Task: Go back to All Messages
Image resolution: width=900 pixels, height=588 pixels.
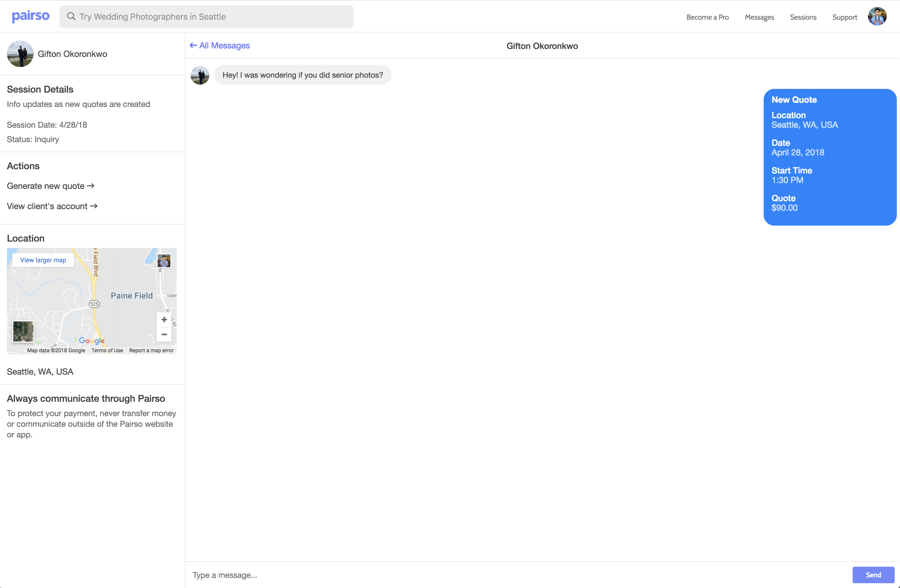Action: tap(220, 46)
